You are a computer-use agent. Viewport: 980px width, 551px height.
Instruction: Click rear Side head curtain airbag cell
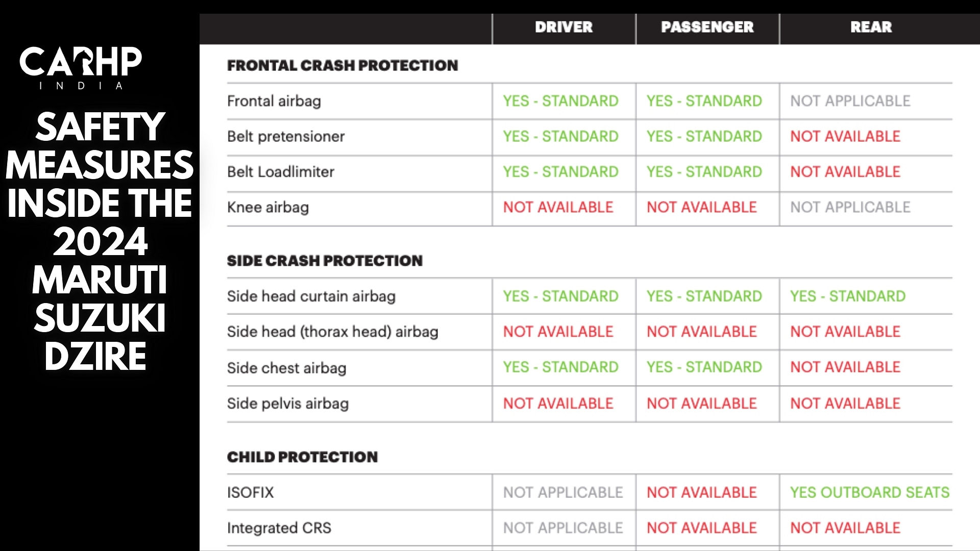click(x=848, y=296)
